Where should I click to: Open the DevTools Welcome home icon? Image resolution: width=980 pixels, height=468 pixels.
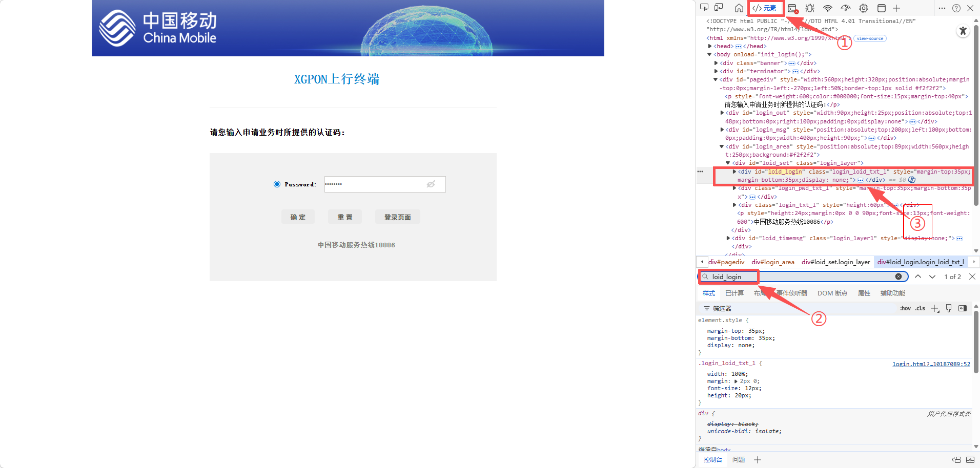click(x=739, y=8)
